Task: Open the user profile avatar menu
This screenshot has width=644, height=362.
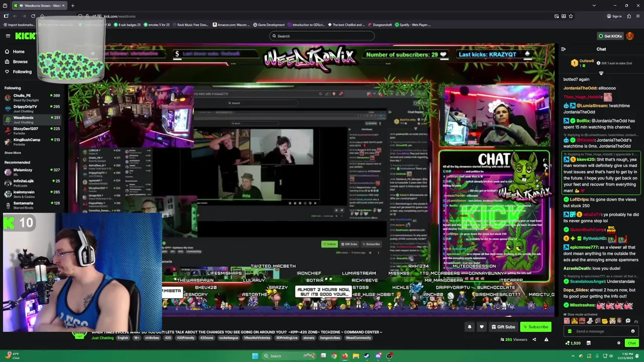Action: point(630,36)
